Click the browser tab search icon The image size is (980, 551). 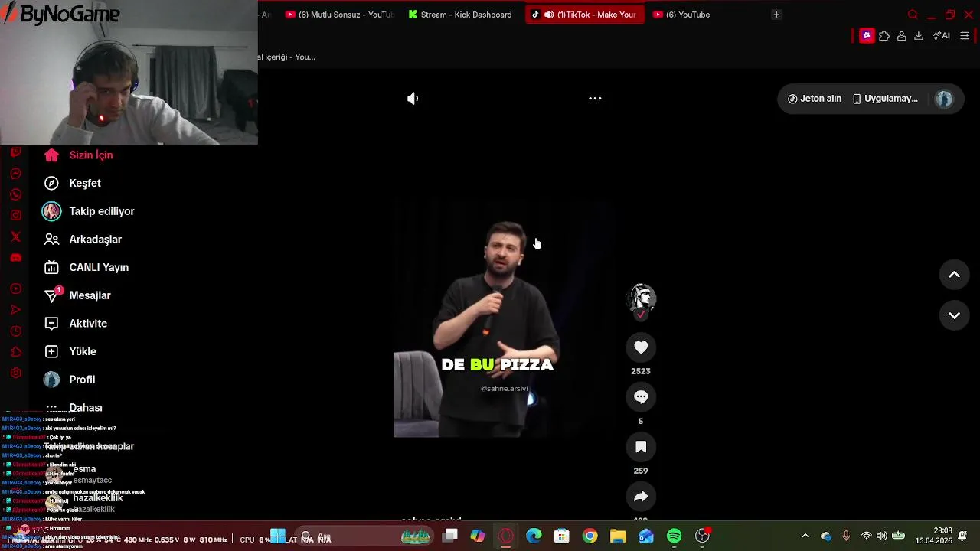click(x=913, y=15)
